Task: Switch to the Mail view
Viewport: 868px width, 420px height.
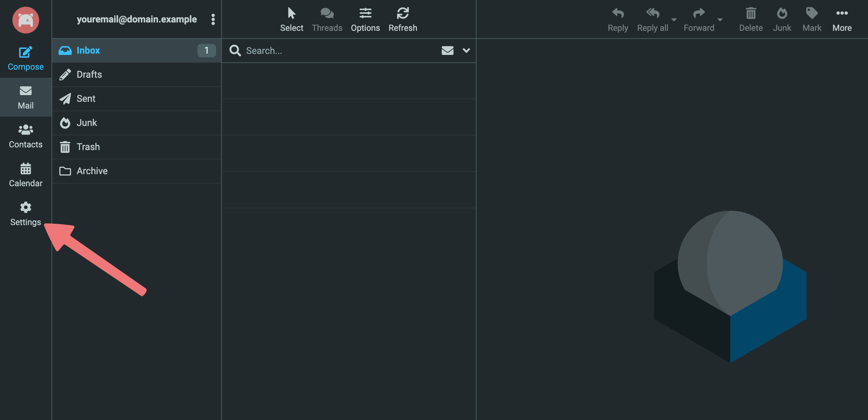Action: point(26,97)
